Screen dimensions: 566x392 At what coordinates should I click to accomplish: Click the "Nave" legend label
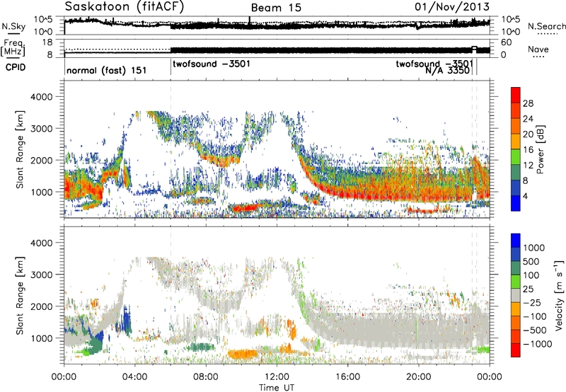[538, 50]
